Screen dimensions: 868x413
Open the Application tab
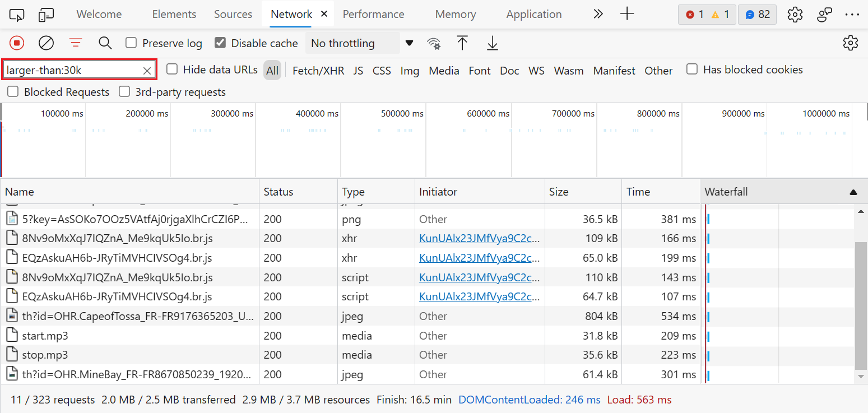(534, 15)
